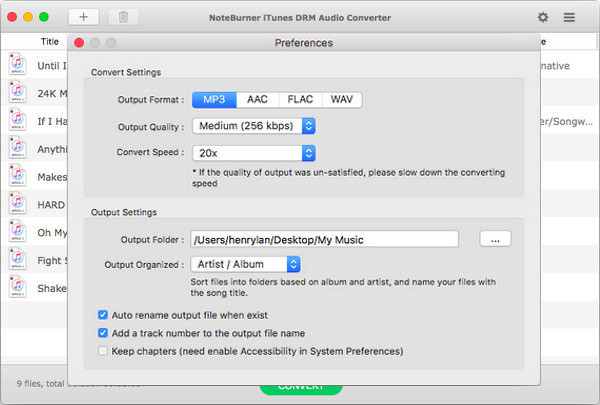The width and height of the screenshot is (600, 405).
Task: Click the 'er/Songw...' genre cell
Action: [x=567, y=122]
